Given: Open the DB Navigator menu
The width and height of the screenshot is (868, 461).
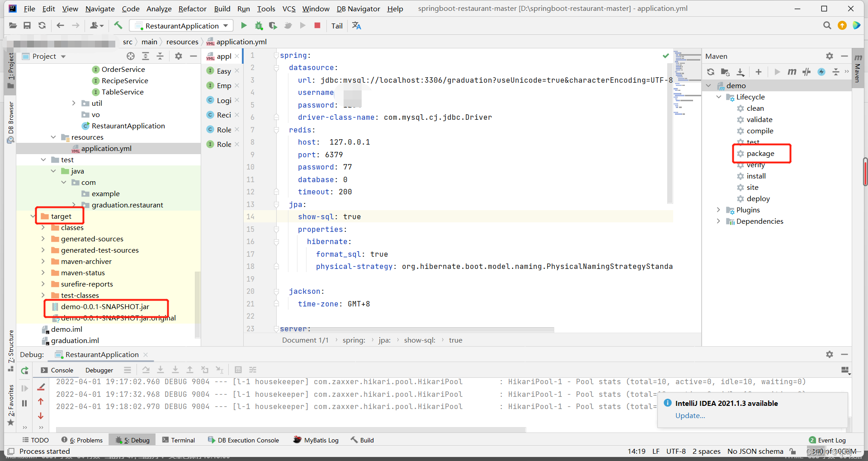Looking at the screenshot, I should (x=358, y=9).
